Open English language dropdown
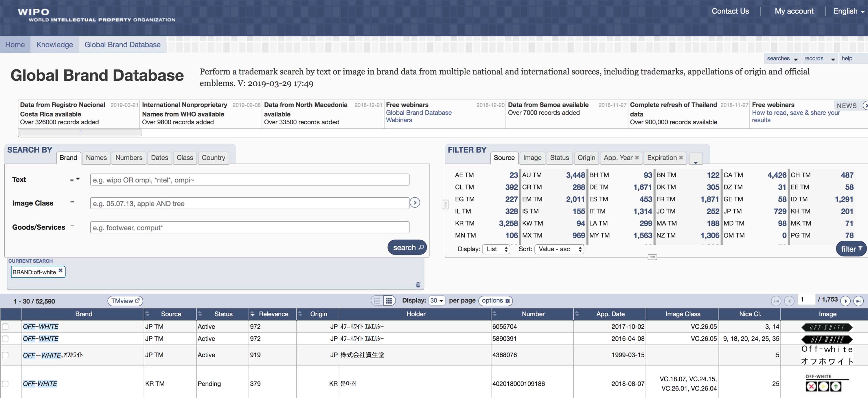The image size is (868, 398). 848,11
